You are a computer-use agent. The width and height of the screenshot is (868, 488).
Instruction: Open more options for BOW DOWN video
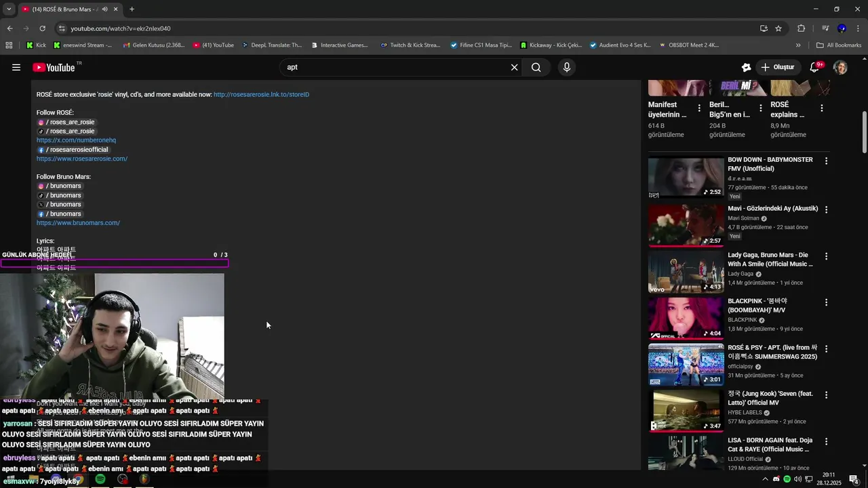tap(826, 161)
